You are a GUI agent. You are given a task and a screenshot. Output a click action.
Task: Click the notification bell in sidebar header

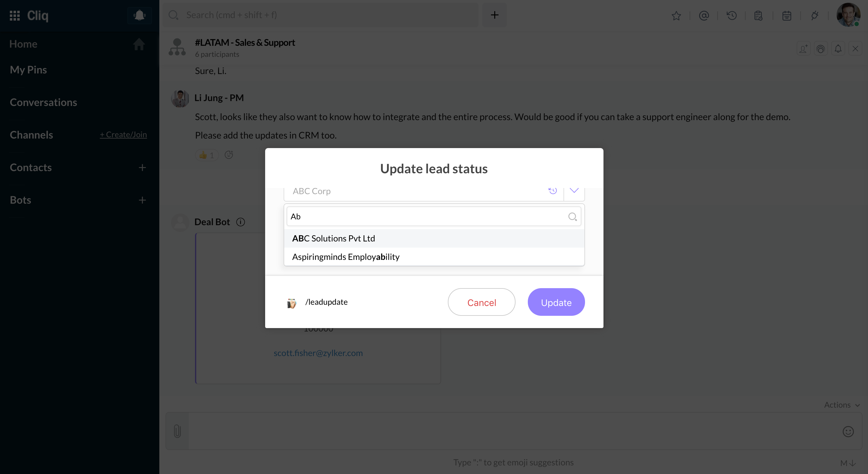pyautogui.click(x=139, y=15)
